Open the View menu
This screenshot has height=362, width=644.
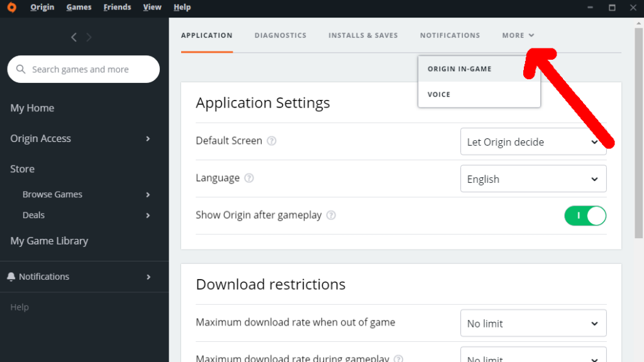pyautogui.click(x=152, y=8)
